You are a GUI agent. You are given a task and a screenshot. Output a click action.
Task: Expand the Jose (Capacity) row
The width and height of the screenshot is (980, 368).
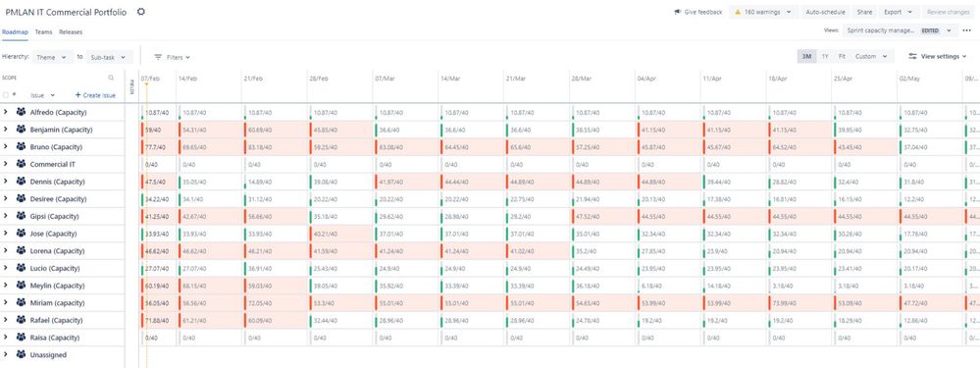(5, 233)
